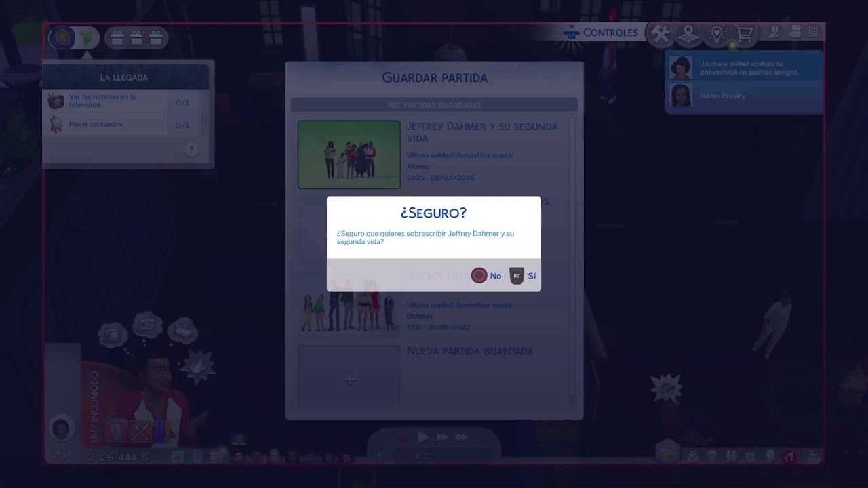The image size is (868, 488).
Task: Open the aspirations bulb icon
Action: point(711,457)
